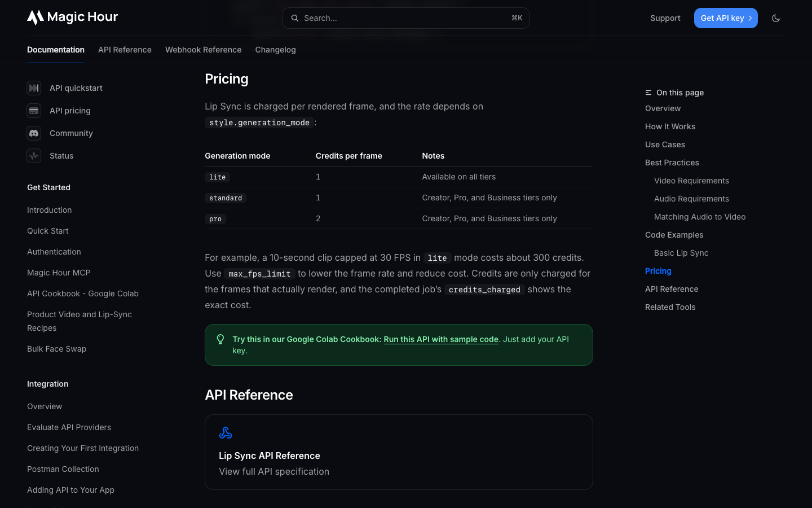Open the Postman Collection page
The height and width of the screenshot is (508, 812).
pyautogui.click(x=63, y=469)
